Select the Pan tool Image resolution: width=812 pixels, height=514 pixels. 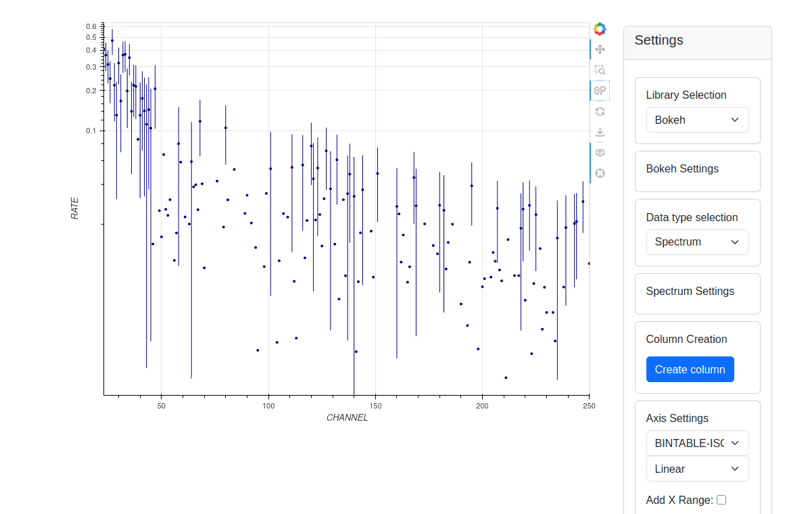pyautogui.click(x=600, y=49)
